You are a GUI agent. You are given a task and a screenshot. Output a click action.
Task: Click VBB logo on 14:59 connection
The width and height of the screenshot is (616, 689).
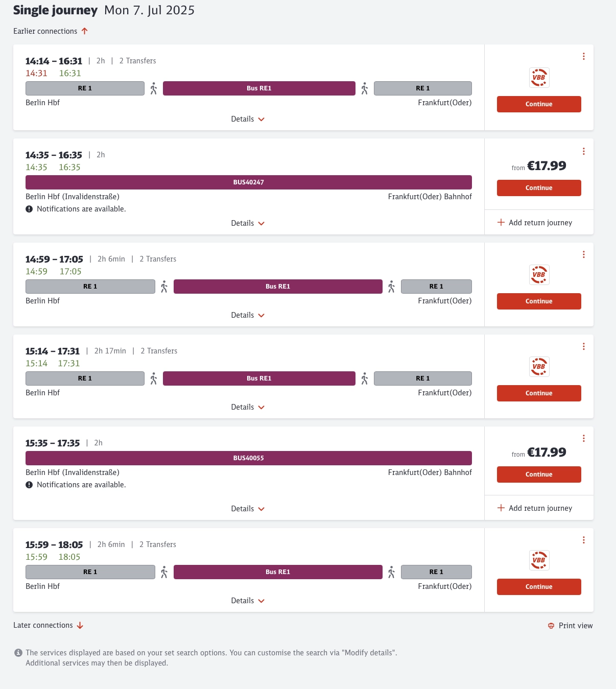click(x=539, y=275)
